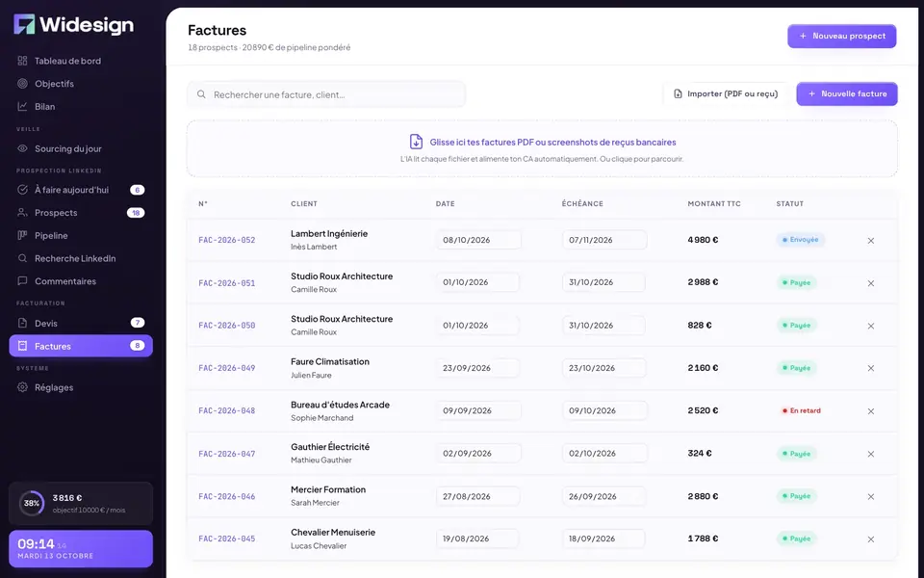The width and height of the screenshot is (924, 578).
Task: Change the Payée status of Chevalier Menuiserie
Action: (x=796, y=539)
